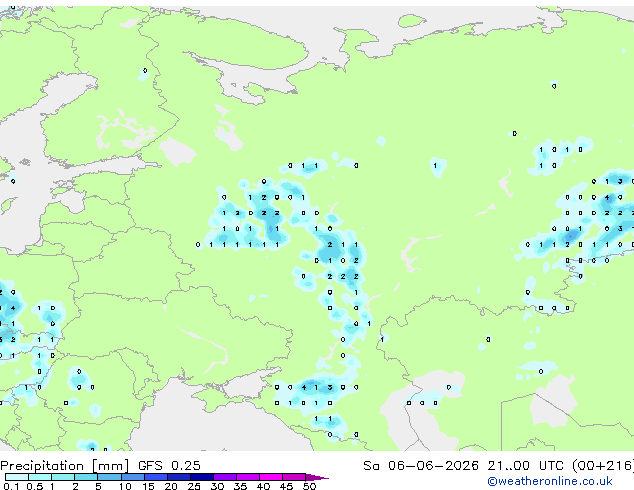Click the legend label 40

pos(263,486)
